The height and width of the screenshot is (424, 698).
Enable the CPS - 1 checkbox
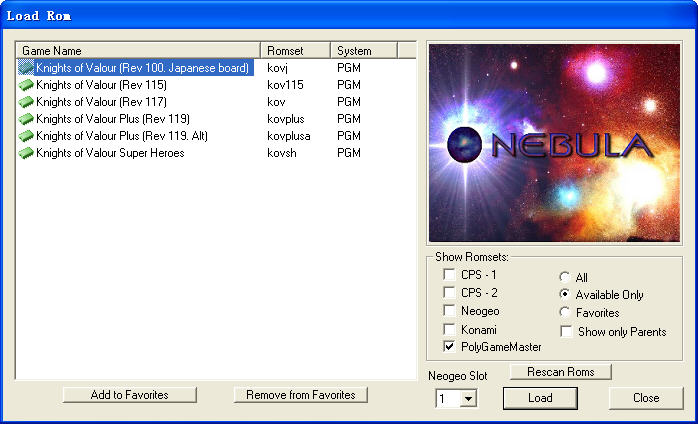pos(449,275)
